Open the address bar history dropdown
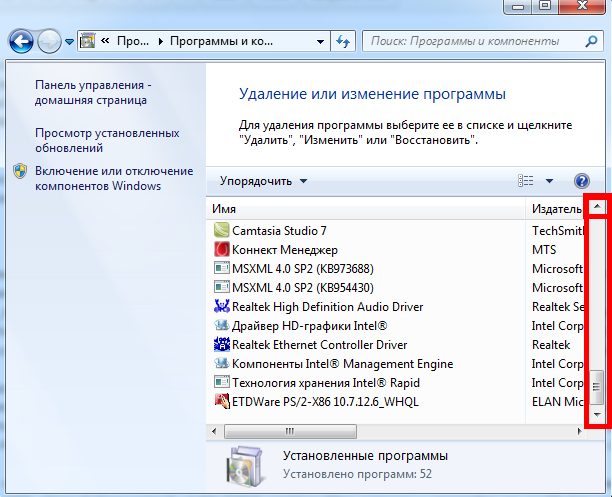The height and width of the screenshot is (497, 612). [x=320, y=41]
